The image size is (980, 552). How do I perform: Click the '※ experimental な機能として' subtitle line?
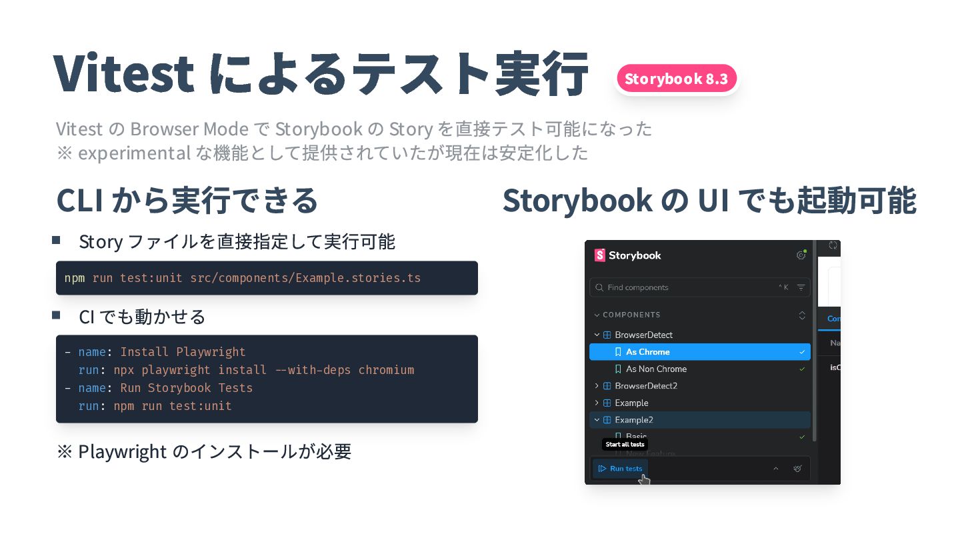click(323, 153)
